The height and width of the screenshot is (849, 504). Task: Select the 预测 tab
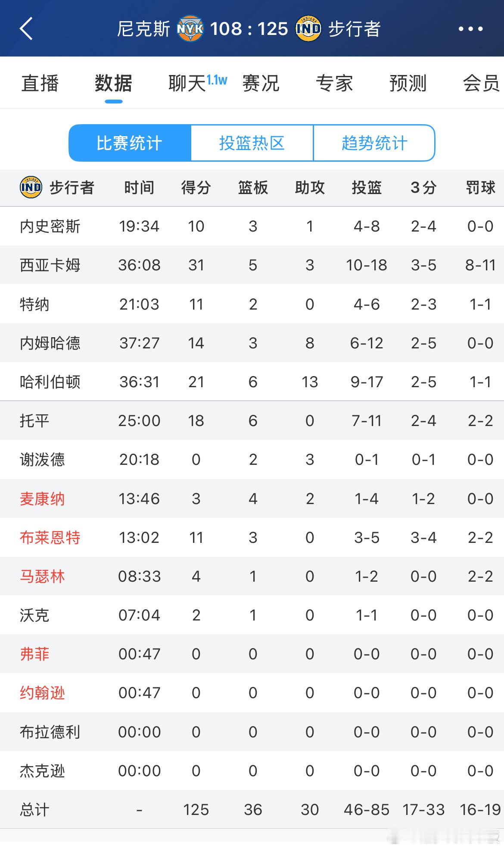[408, 83]
